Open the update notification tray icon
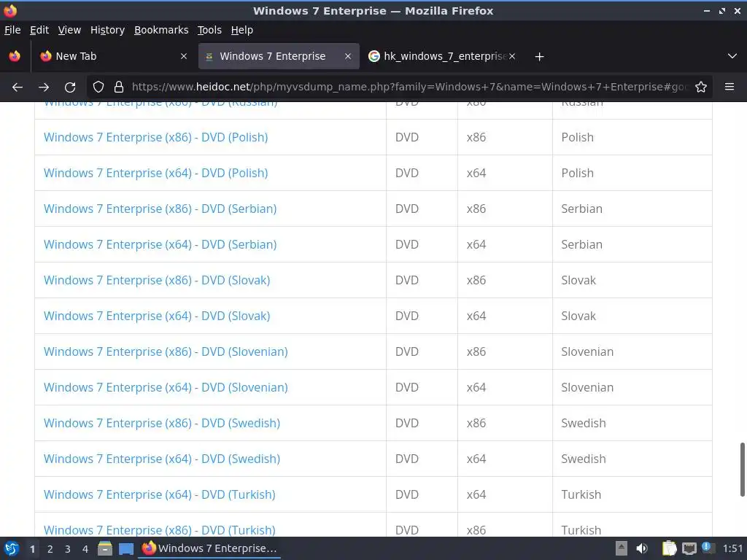 pyautogui.click(x=708, y=548)
